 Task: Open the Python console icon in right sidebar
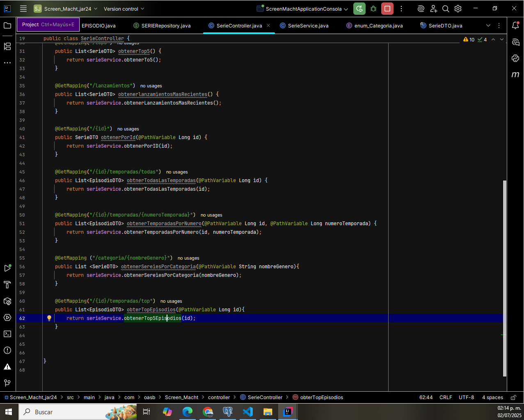click(516, 58)
